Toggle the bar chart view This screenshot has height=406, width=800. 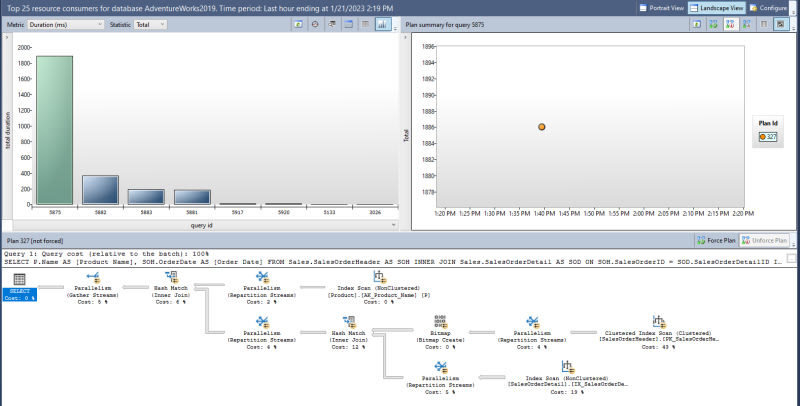click(383, 24)
